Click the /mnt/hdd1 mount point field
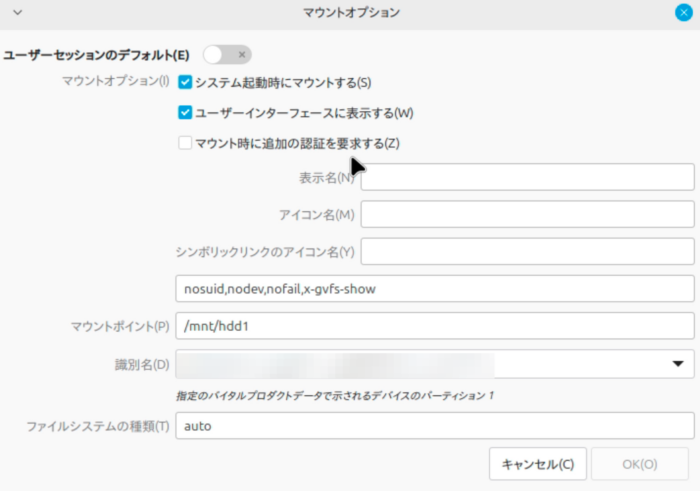This screenshot has width=700, height=491. [434, 326]
